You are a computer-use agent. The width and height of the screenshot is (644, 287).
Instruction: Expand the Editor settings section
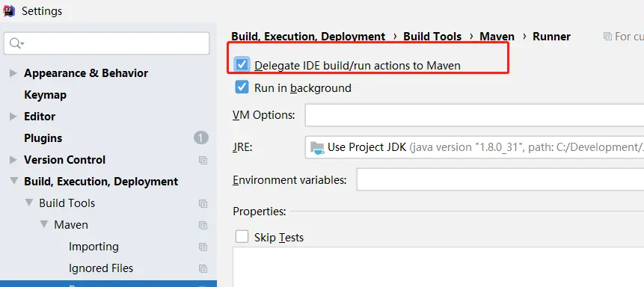[13, 116]
